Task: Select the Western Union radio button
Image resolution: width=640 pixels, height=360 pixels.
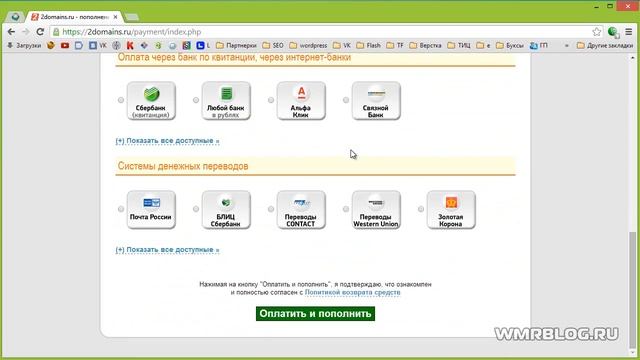Action: click(346, 209)
